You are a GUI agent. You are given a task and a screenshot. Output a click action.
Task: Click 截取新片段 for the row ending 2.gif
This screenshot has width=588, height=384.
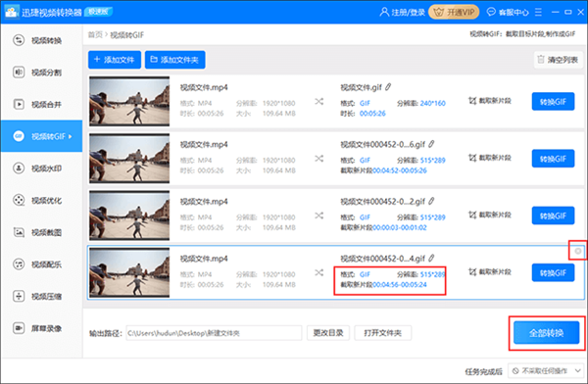490,215
